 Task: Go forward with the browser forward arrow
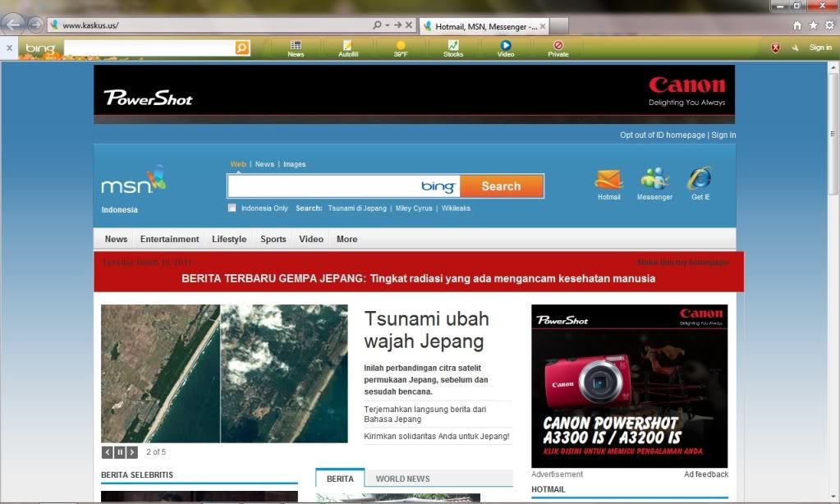(x=35, y=25)
